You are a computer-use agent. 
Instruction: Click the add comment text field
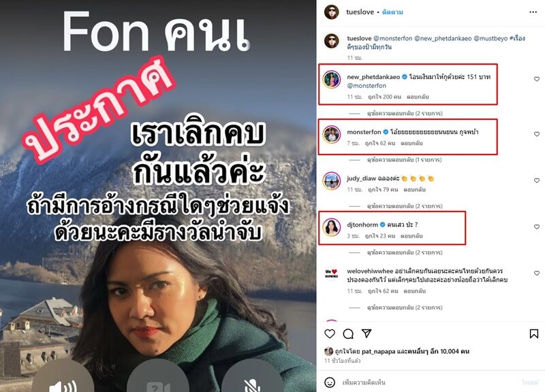pyautogui.click(x=429, y=382)
